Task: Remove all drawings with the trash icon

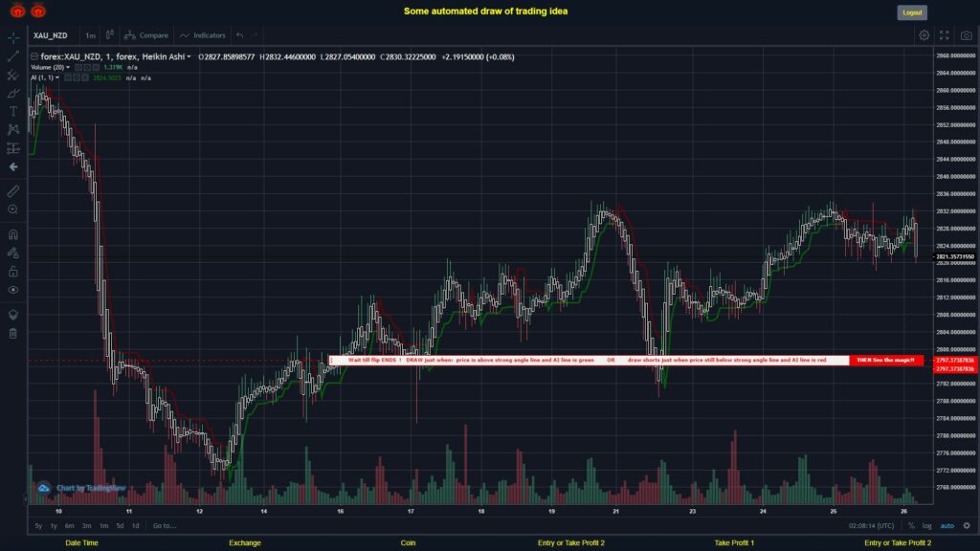Action: [x=13, y=332]
